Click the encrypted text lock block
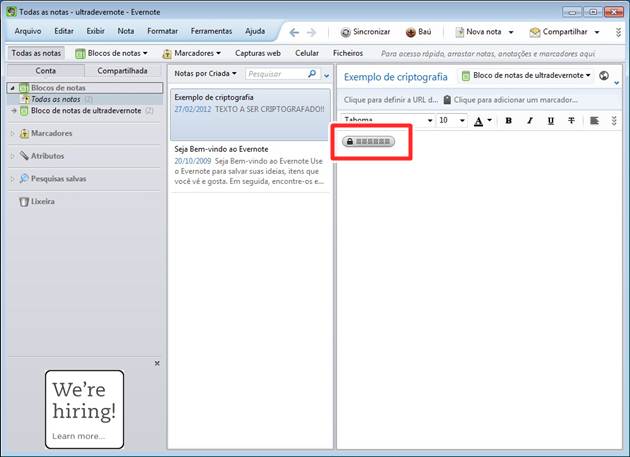This screenshot has height=457, width=630. tap(368, 141)
